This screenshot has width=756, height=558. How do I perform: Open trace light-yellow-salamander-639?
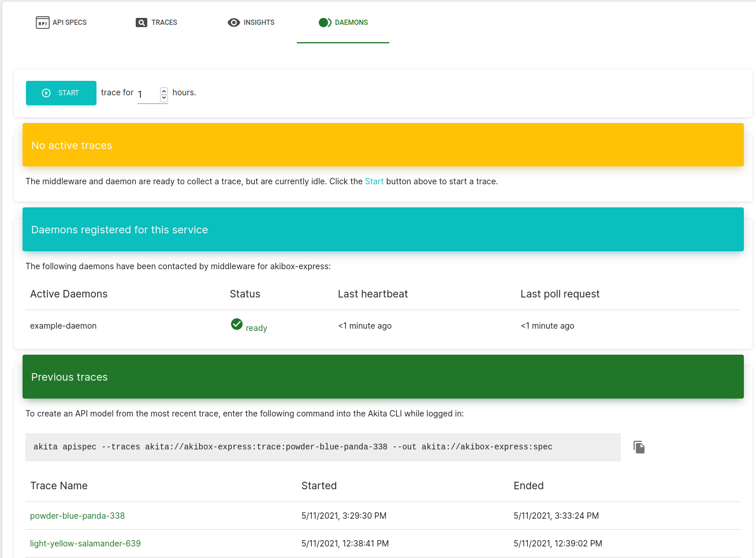point(85,544)
